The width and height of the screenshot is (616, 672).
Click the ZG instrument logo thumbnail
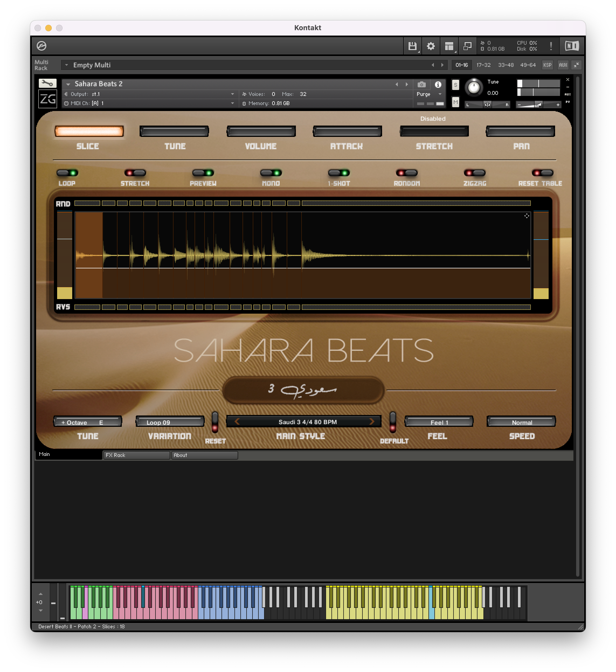[47, 99]
